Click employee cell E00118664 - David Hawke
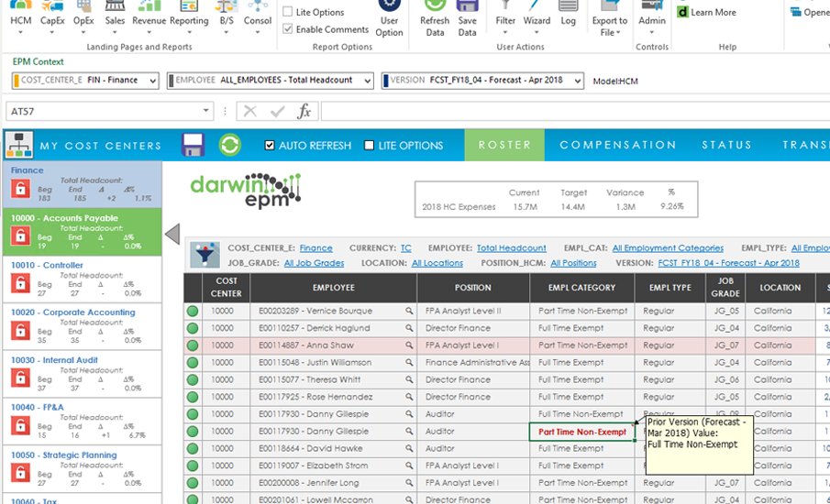 333,448
